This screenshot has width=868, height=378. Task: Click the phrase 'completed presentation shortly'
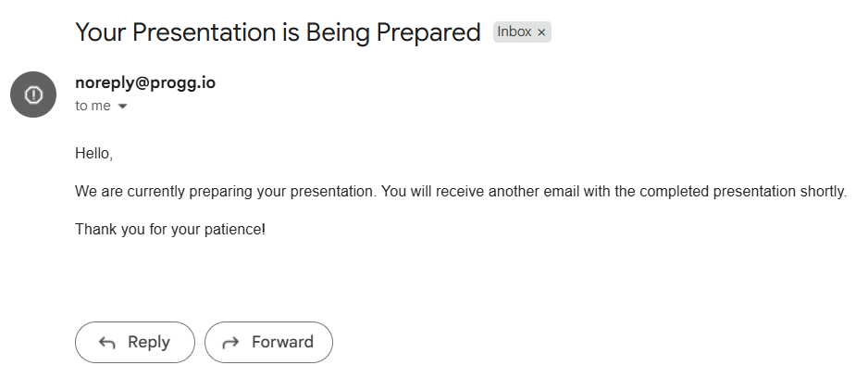click(x=743, y=192)
